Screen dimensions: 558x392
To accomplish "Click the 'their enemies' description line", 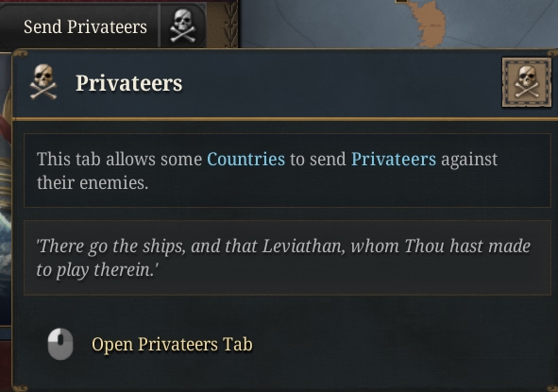I will [93, 182].
